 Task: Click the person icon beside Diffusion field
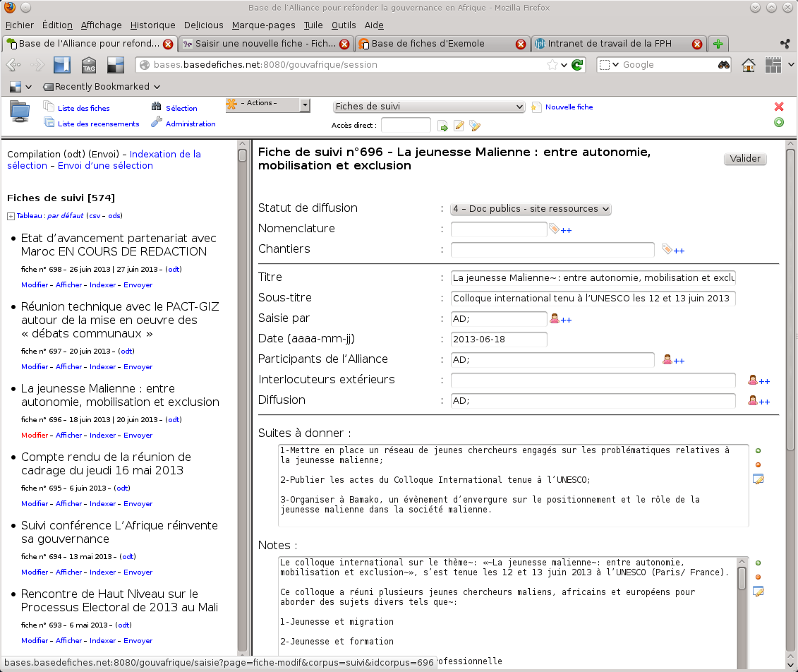[x=753, y=400]
